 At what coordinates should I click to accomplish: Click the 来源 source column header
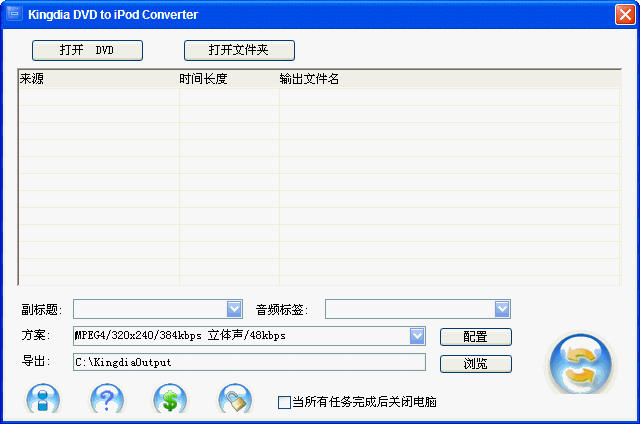pos(98,79)
